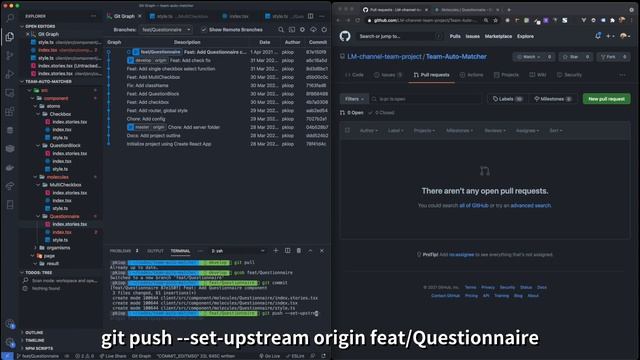The width and height of the screenshot is (640, 360).
Task: Open the Team-Auto-Matcher repository link
Action: click(x=456, y=57)
